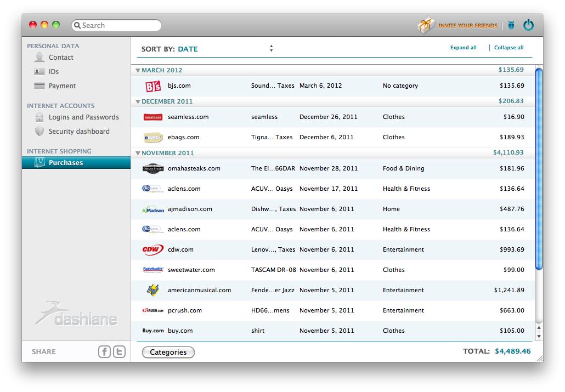Image resolution: width=565 pixels, height=392 pixels.
Task: Click the Sweetwater logo
Action: click(153, 270)
